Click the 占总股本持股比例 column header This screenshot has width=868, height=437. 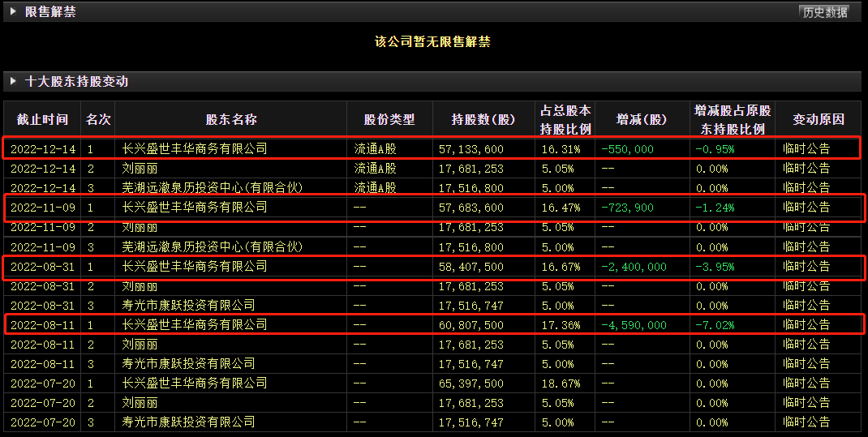pos(565,119)
